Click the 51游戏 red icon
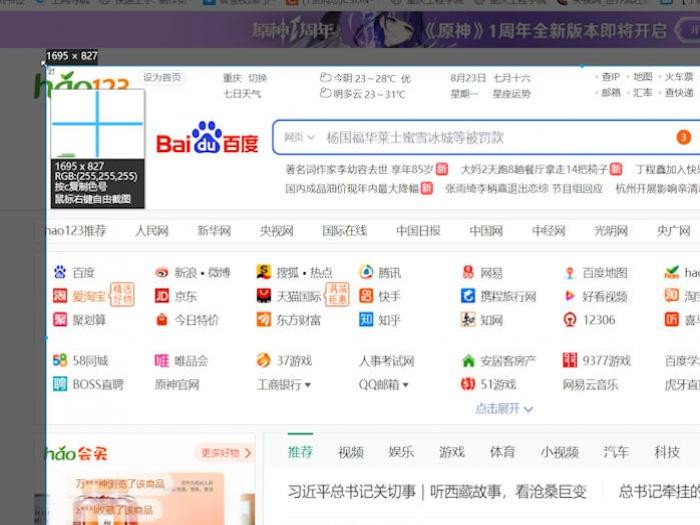The image size is (700, 525). (x=468, y=384)
